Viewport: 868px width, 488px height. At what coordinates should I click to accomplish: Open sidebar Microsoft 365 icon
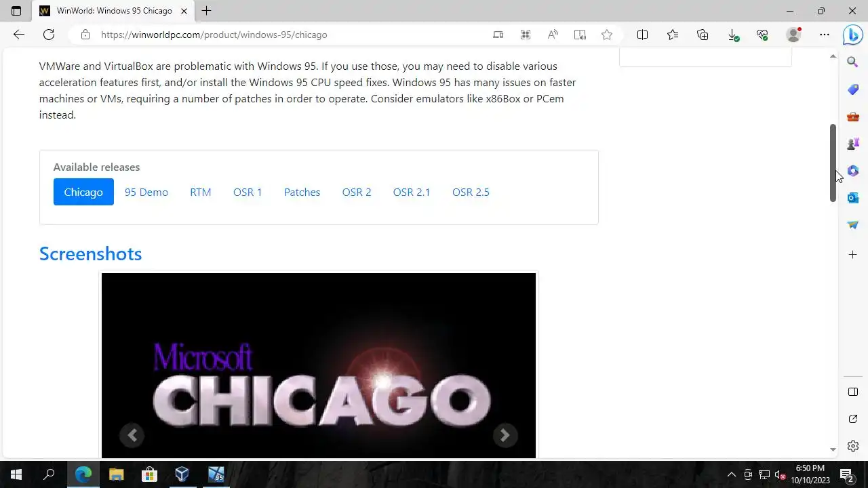tap(853, 171)
